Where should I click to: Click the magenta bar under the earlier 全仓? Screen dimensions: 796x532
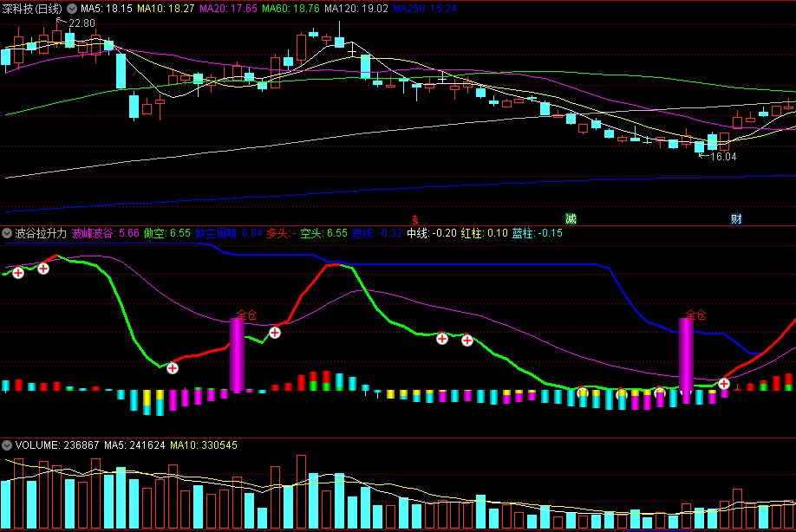click(237, 355)
